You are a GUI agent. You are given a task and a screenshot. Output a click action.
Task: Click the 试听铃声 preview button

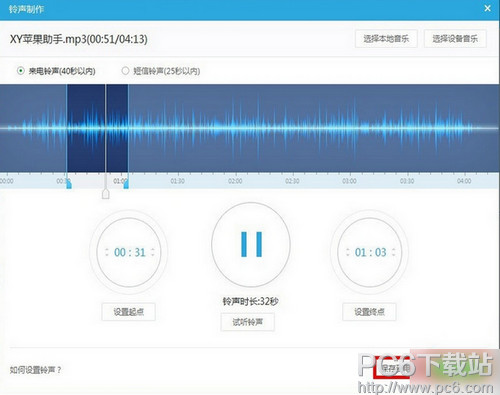click(248, 322)
